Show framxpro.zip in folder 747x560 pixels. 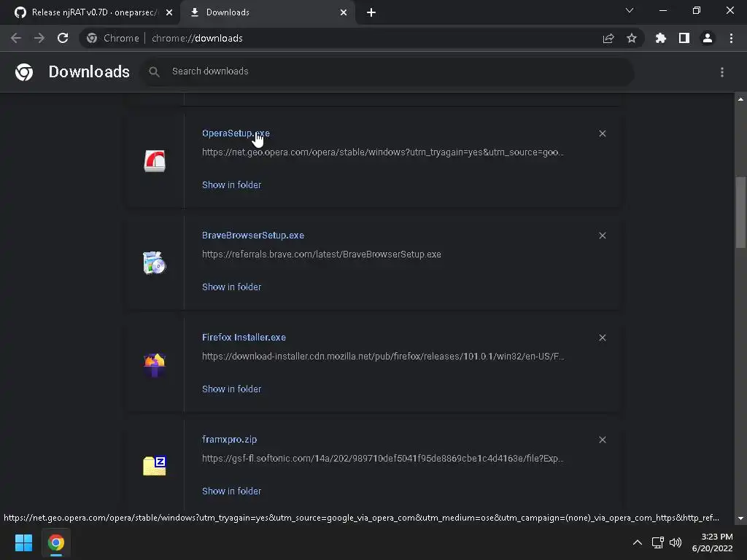(x=231, y=491)
